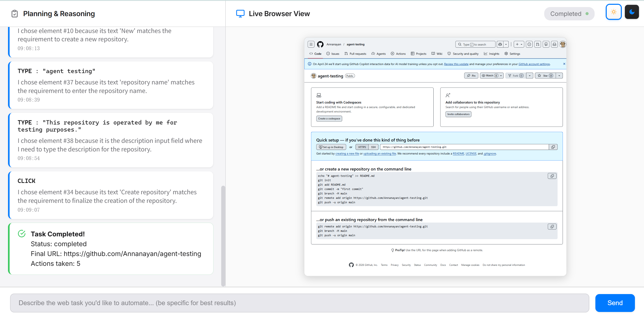Click the agent-testing breadcrumb link
Viewport: 644px width, 318px height.
point(356,44)
